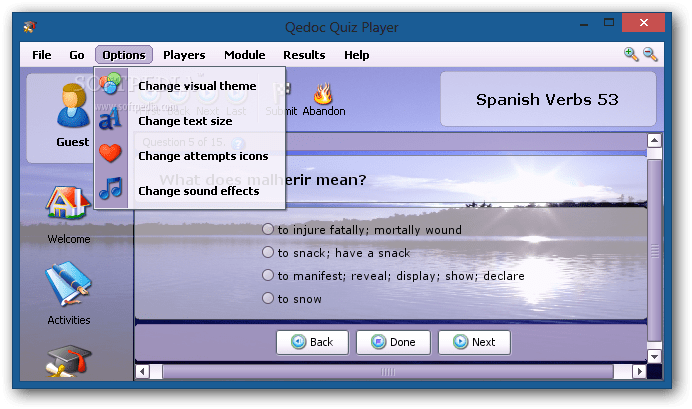This screenshot has width=692, height=409.
Task: Choose Change visual theme menu entry
Action: tap(190, 86)
